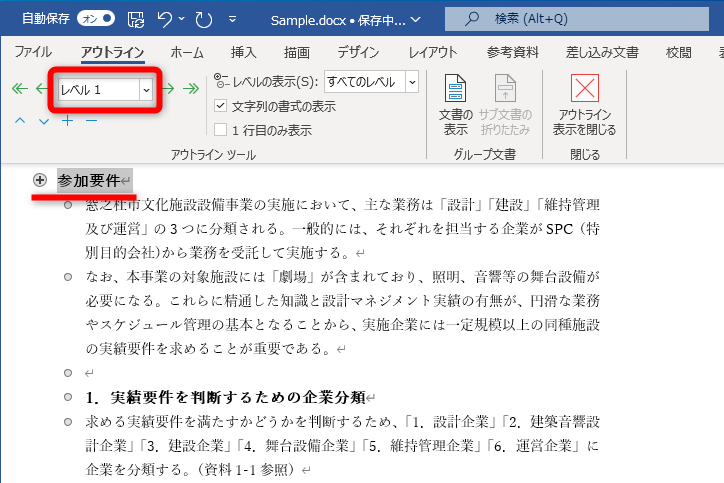This screenshot has width=724, height=483.
Task: Switch to the 差し込み文書 tab
Action: pos(602,53)
